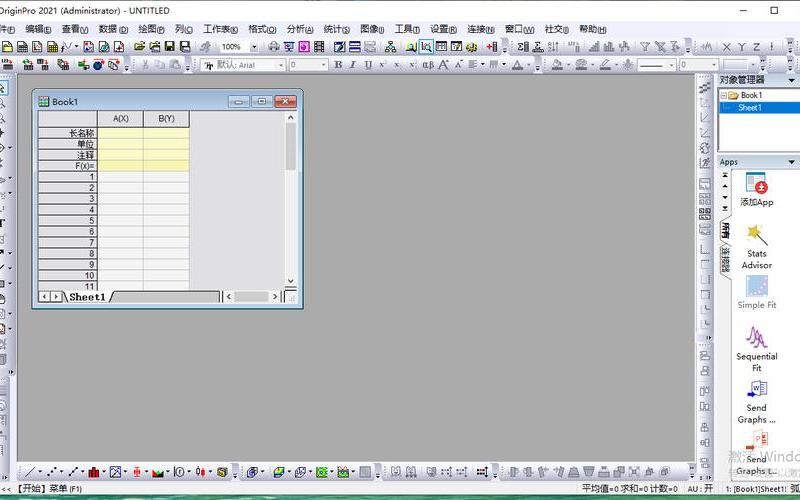Screen dimensions: 800x500
Task: Click the Book1 vertical scrollbar down arrow
Action: [290, 281]
